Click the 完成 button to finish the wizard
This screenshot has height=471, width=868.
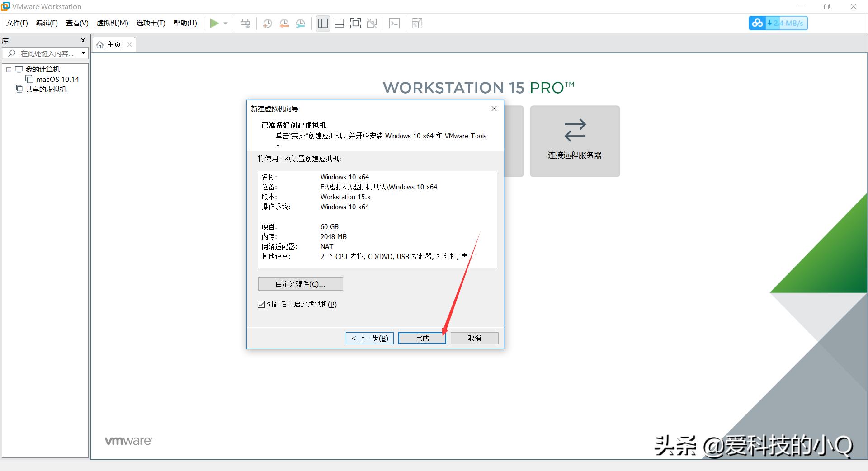[422, 338]
